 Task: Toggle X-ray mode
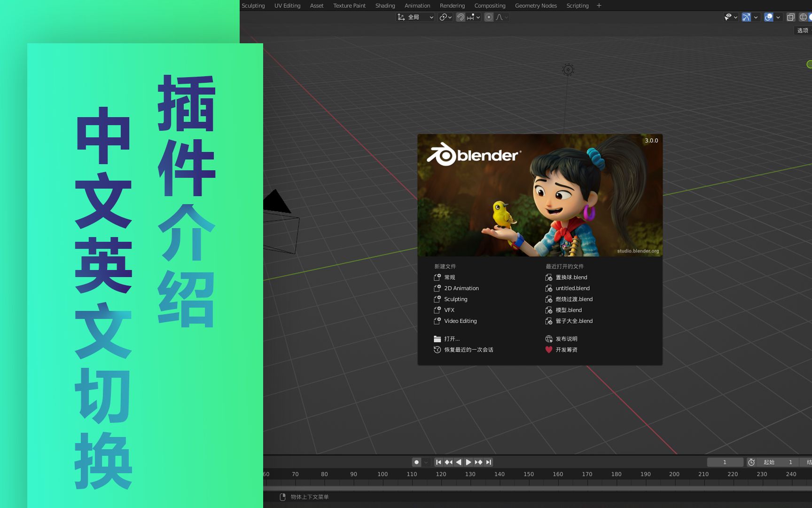pos(791,17)
